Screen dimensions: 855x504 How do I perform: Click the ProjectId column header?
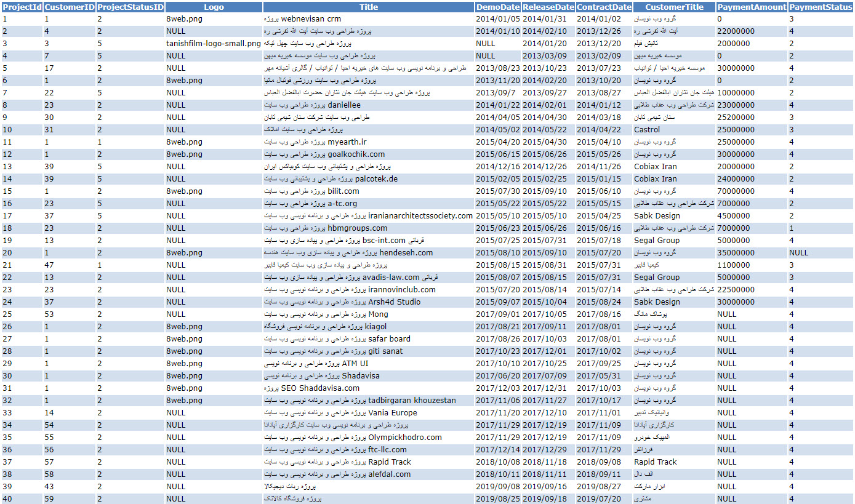pyautogui.click(x=22, y=7)
